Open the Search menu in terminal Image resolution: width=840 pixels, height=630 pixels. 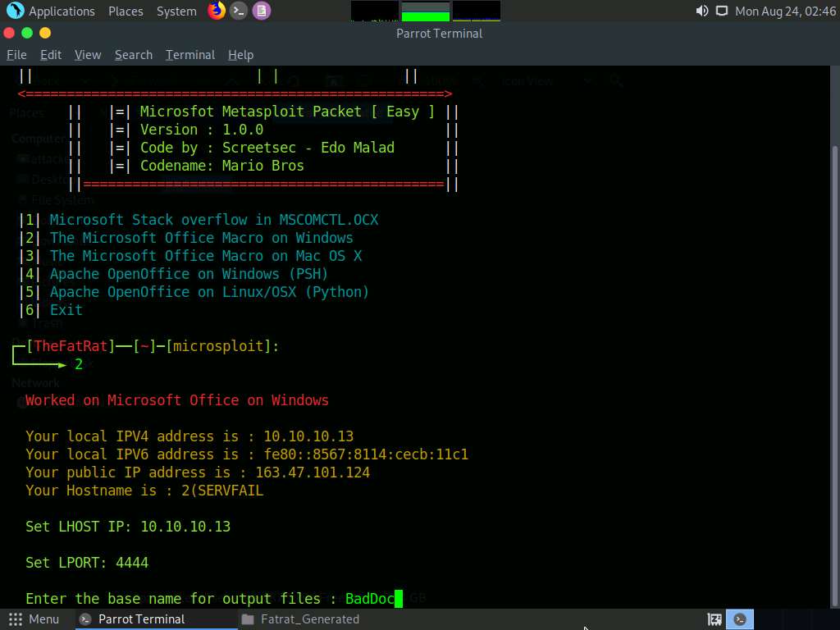(134, 55)
